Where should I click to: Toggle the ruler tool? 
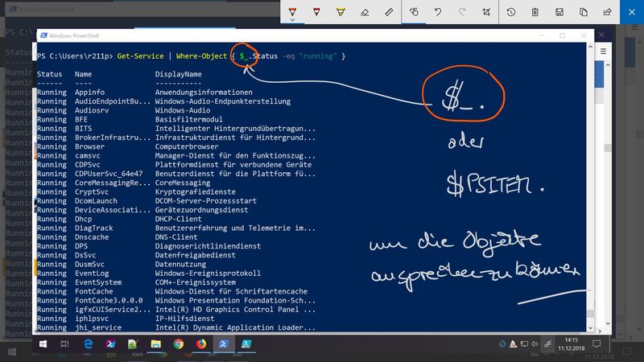pyautogui.click(x=389, y=12)
